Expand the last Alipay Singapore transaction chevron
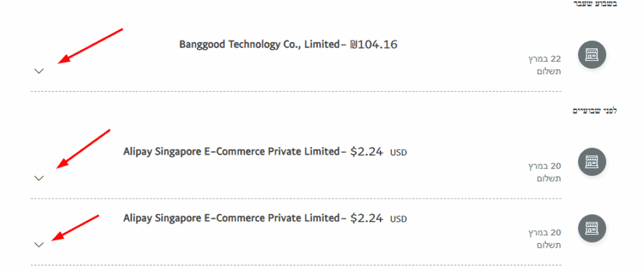This screenshot has height=269, width=644. coord(39,244)
